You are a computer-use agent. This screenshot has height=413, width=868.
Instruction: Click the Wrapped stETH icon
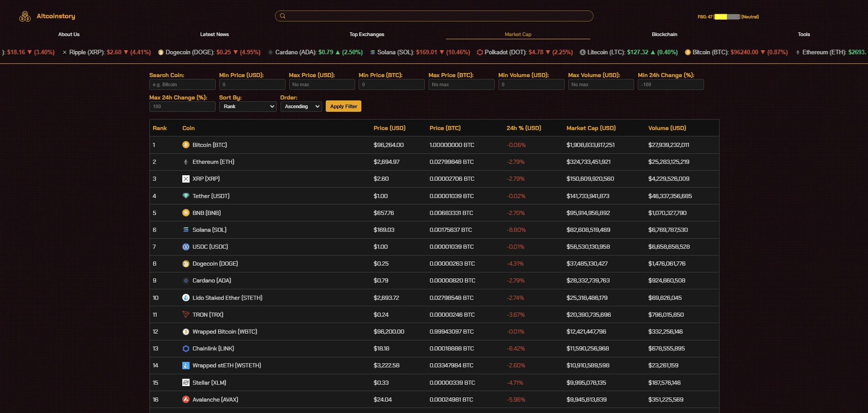pyautogui.click(x=186, y=366)
